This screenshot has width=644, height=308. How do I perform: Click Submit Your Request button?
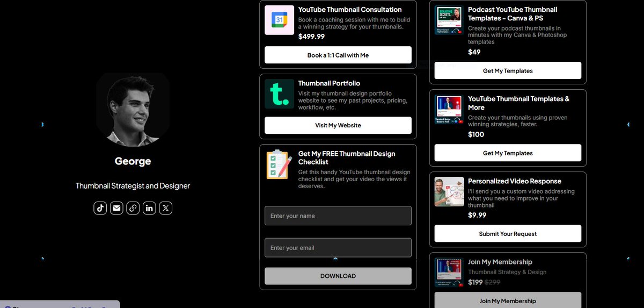click(x=508, y=234)
